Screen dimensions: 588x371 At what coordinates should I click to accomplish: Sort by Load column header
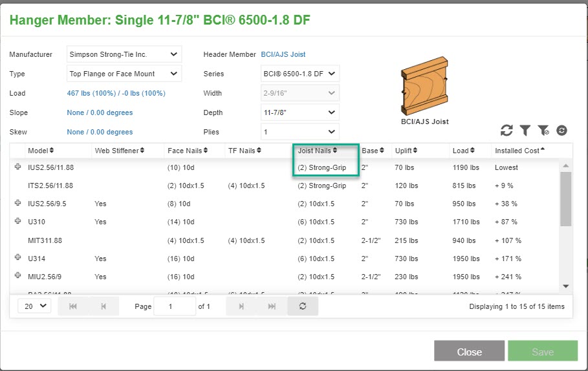pyautogui.click(x=464, y=151)
